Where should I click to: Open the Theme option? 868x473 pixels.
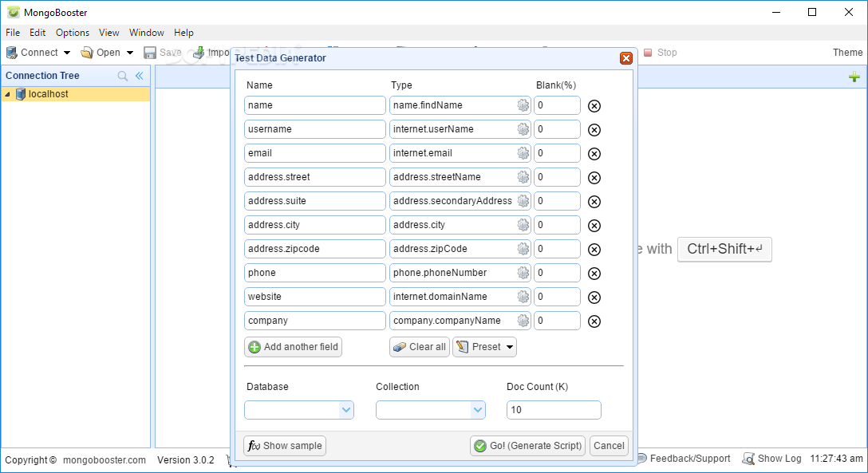pos(847,53)
